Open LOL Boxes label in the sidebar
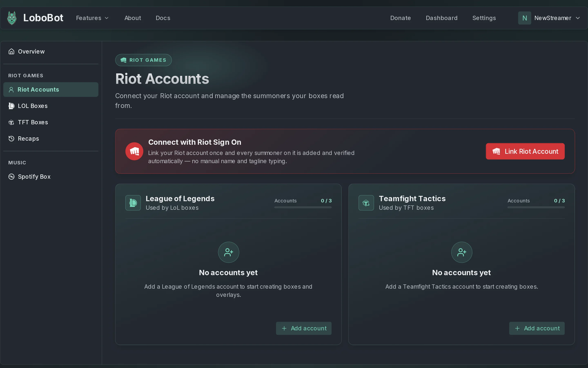The image size is (588, 368). (x=33, y=106)
